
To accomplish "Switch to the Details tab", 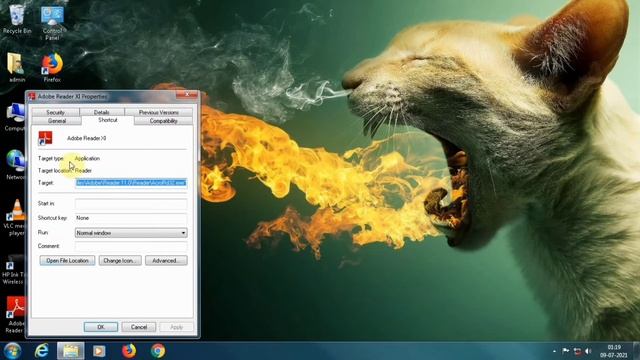I will 102,112.
